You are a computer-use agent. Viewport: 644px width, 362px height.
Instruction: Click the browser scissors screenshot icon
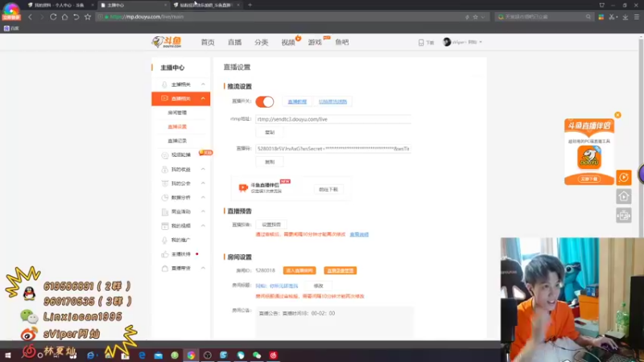click(612, 17)
